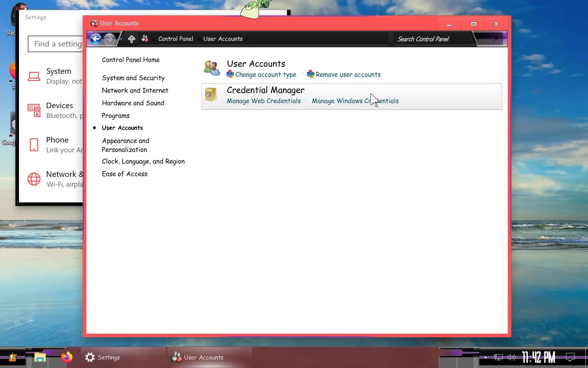This screenshot has width=588, height=368.
Task: Click the User Accounts people icon
Action: 212,68
